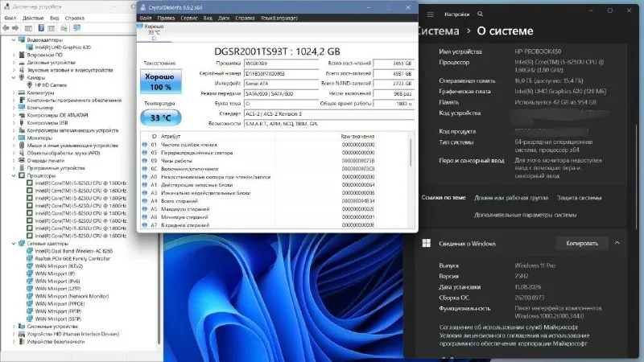Click the status dot of attribute 05 row
644x362 pixels.
145,153
